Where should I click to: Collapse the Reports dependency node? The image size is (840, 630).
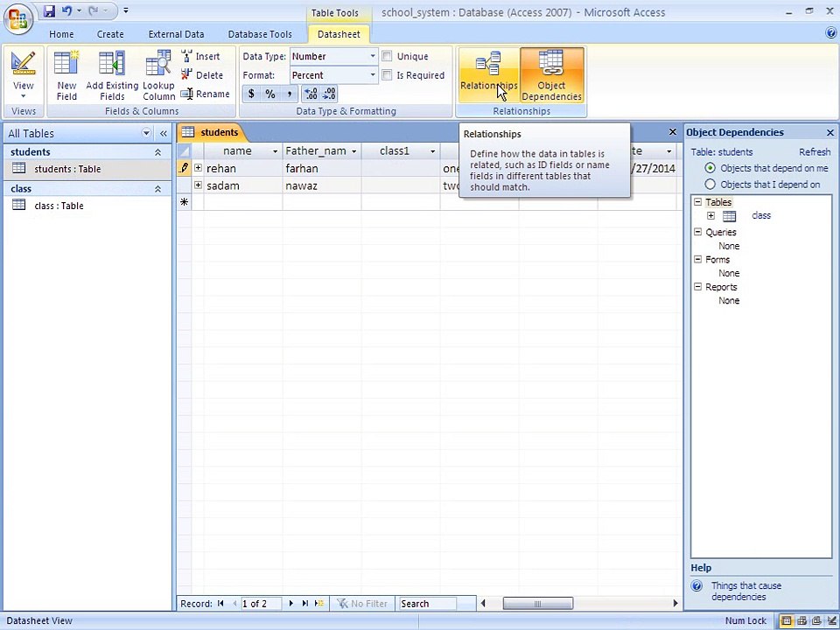pos(697,287)
